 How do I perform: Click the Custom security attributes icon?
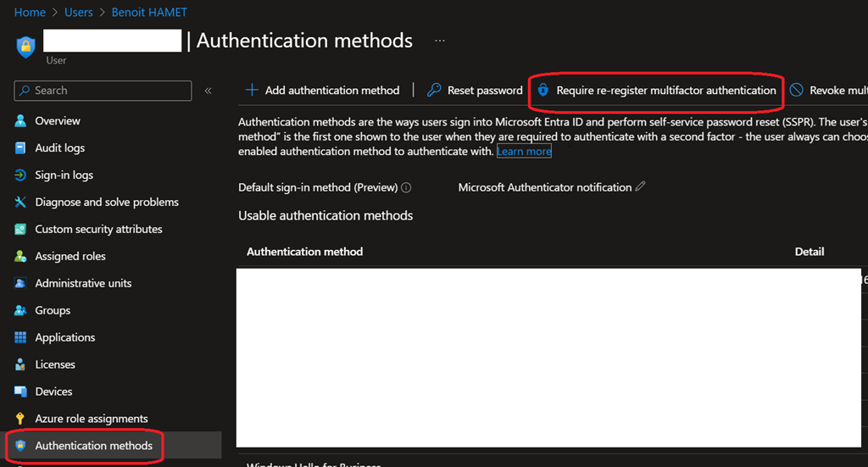(x=21, y=230)
